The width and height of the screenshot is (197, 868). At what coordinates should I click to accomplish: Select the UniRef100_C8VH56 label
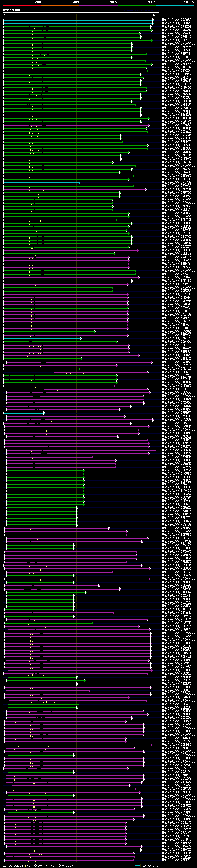click(177, 457)
